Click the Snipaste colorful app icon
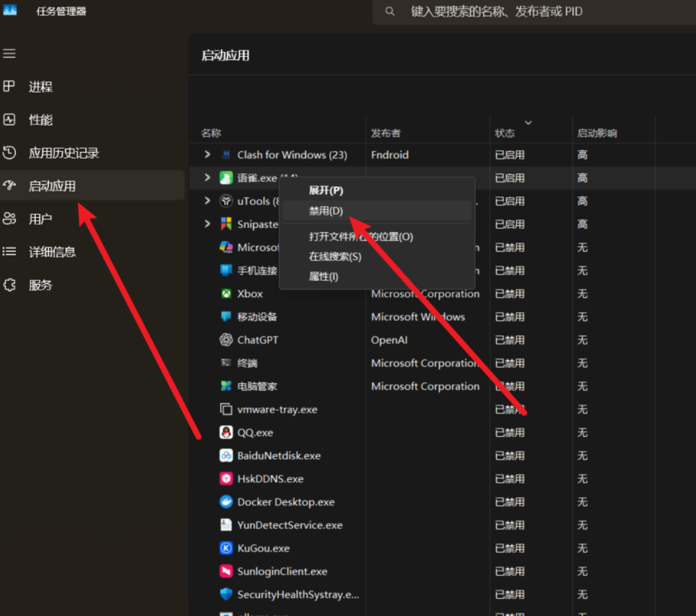 click(226, 223)
